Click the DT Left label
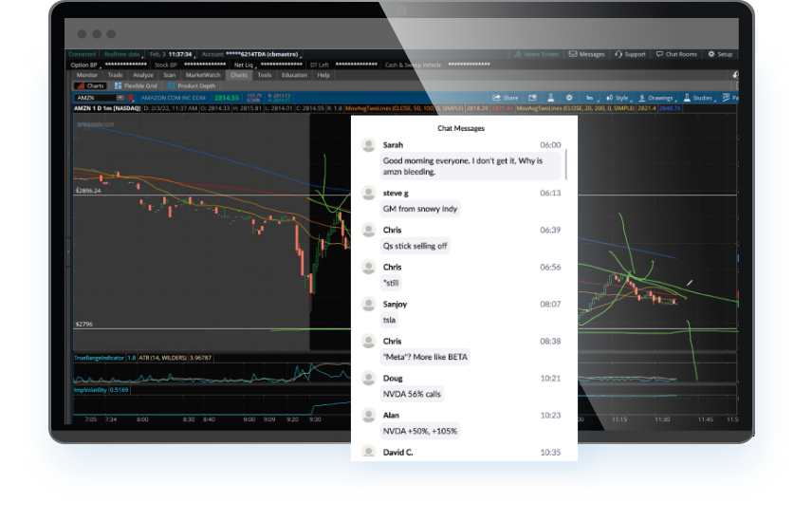The height and width of the screenshot is (521, 812). click(320, 65)
